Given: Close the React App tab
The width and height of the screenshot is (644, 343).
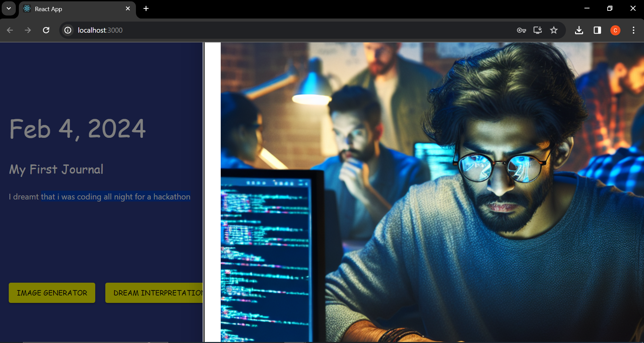Looking at the screenshot, I should click(128, 9).
